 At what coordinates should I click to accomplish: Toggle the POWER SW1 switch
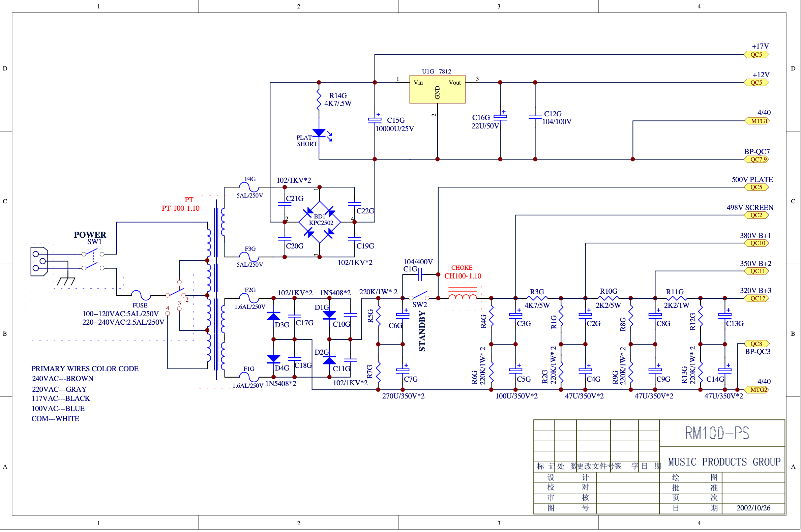[93, 261]
